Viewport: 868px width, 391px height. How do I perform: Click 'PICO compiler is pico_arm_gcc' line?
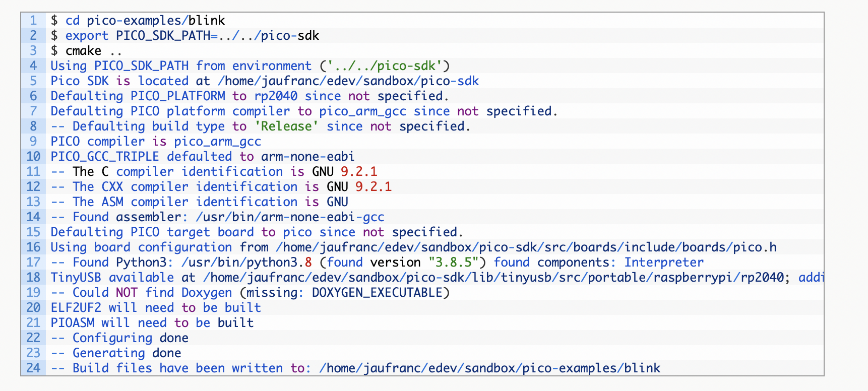(156, 142)
